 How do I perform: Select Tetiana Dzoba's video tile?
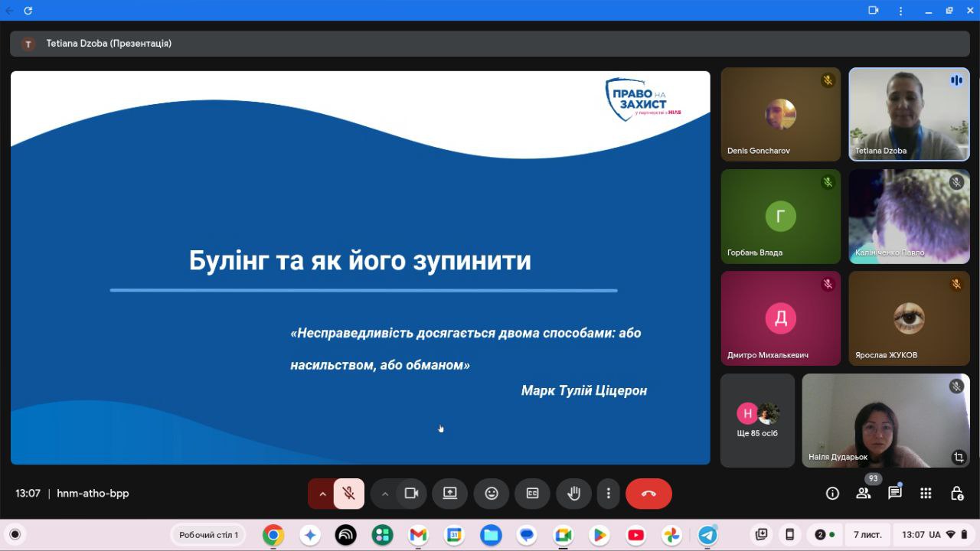pyautogui.click(x=909, y=115)
